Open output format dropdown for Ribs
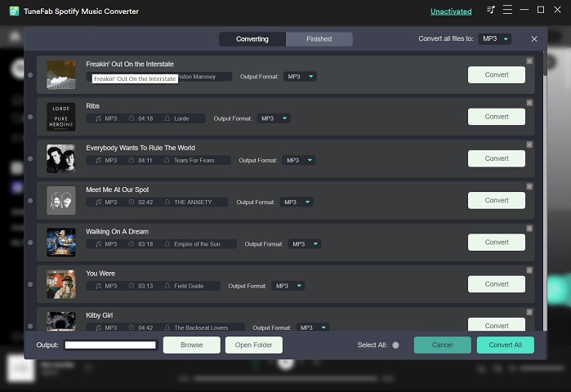The image size is (571, 392). coord(274,118)
